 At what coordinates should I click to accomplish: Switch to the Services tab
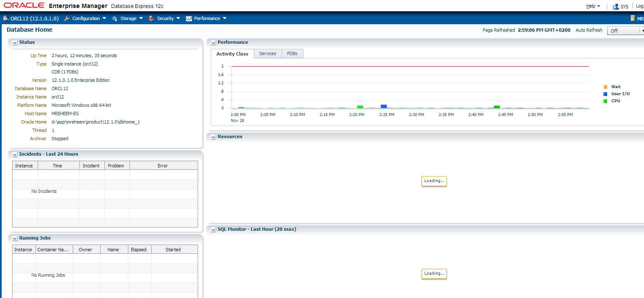267,53
